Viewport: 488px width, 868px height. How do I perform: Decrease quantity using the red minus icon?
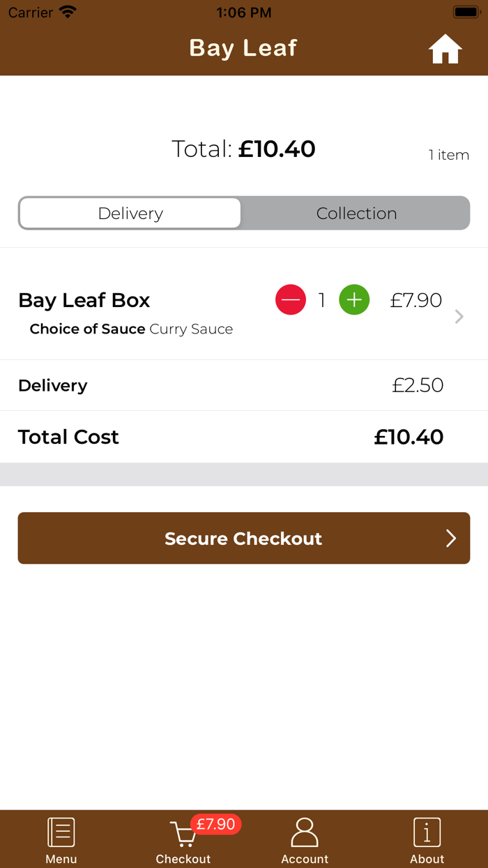[x=291, y=299]
